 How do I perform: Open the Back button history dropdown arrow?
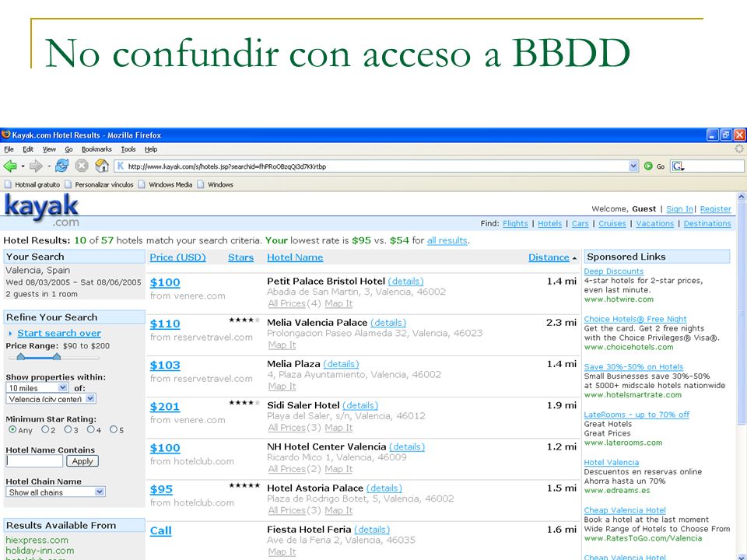23,166
